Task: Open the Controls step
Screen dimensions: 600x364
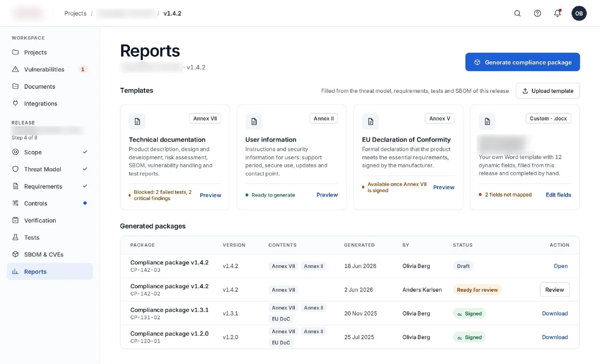Action: point(50,203)
